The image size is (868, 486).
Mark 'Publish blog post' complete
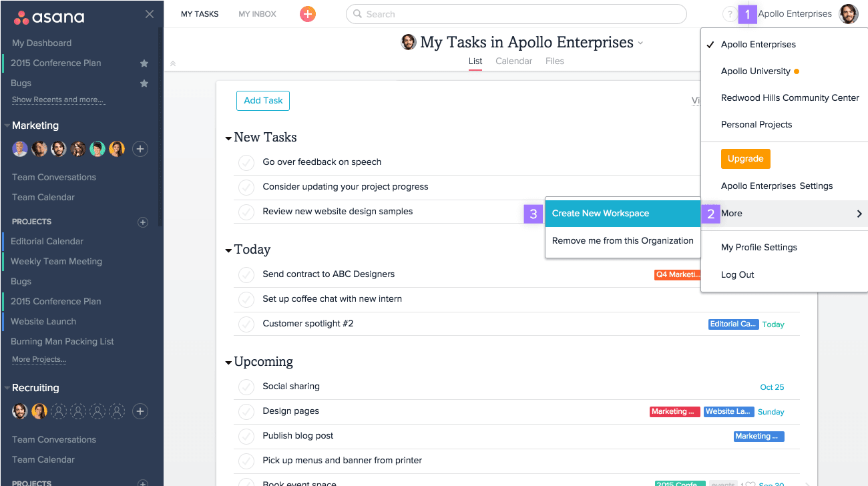tap(246, 436)
